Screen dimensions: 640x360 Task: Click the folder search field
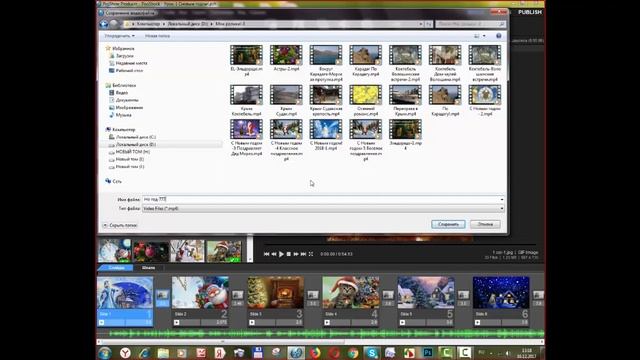click(x=470, y=24)
